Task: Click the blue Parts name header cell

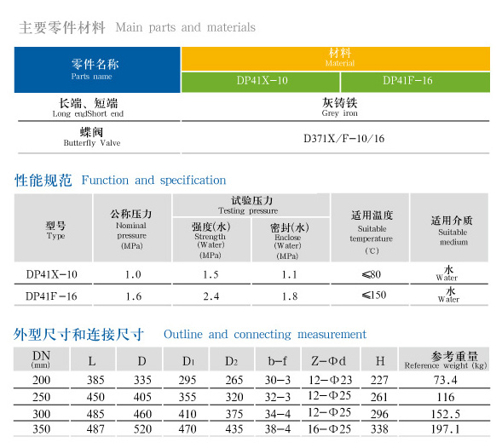Action: click(97, 70)
